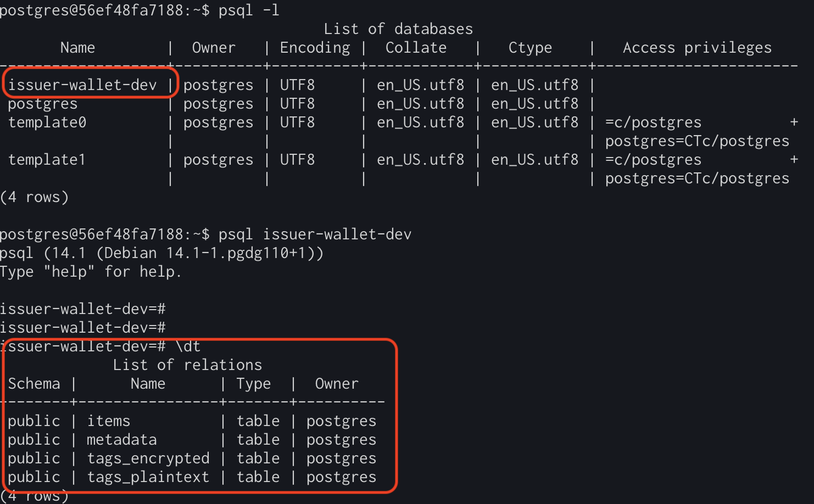Viewport: 814px width, 504px height.
Task: Click the 'psql issuer-wallet-dev' command
Action: point(315,234)
